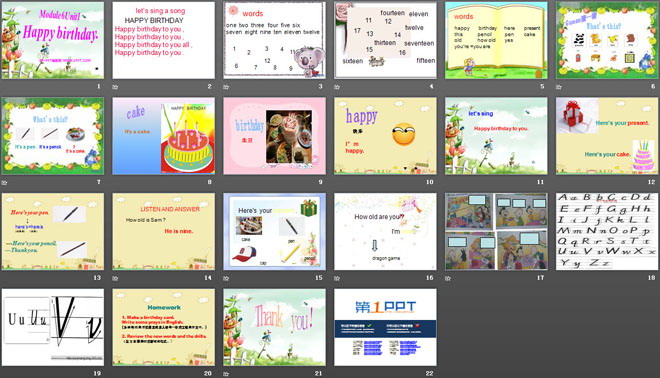Click the animation star icon under slide 7

pyautogui.click(x=5, y=183)
